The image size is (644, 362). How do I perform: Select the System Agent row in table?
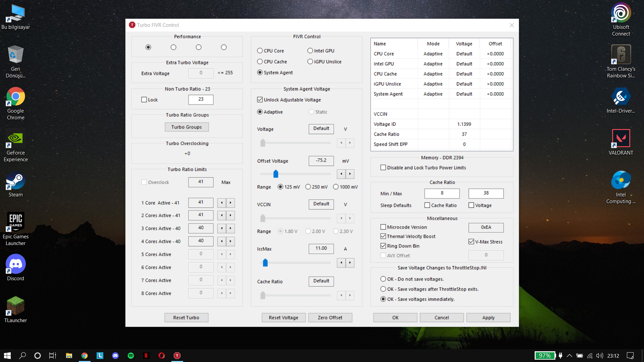388,94
